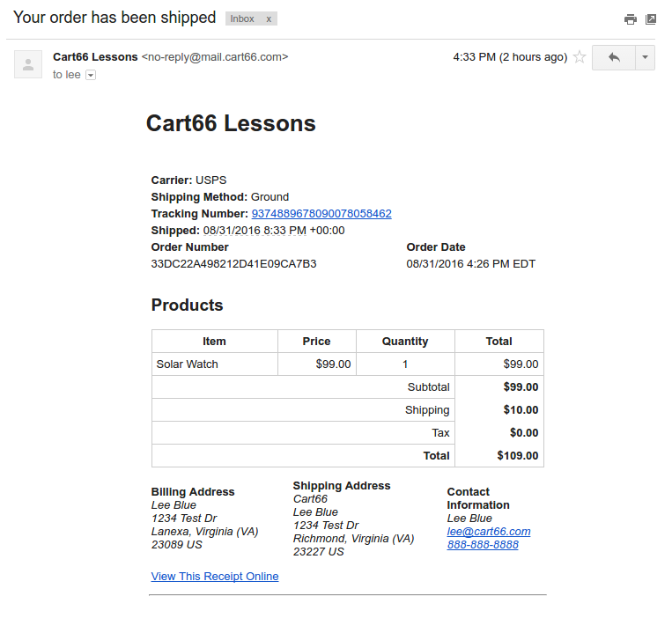
Task: Click the order date 08/31/2016 4:26 PM EDT
Action: pos(470,264)
